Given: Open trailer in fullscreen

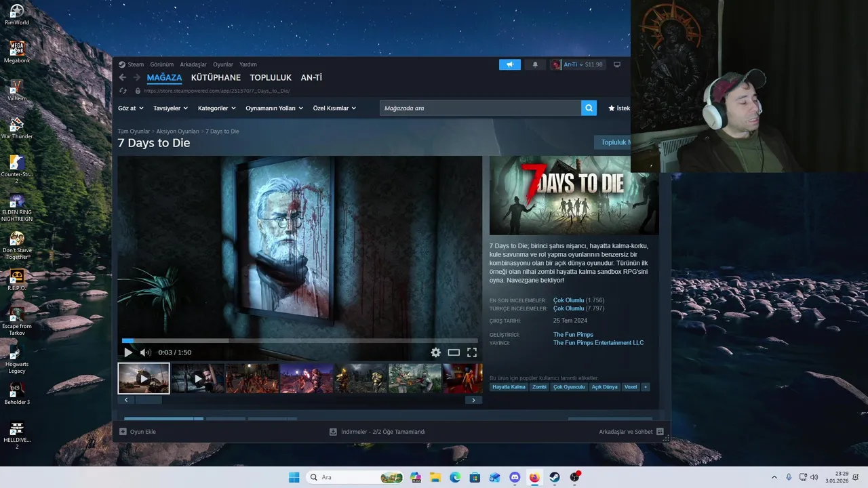Looking at the screenshot, I should [472, 352].
